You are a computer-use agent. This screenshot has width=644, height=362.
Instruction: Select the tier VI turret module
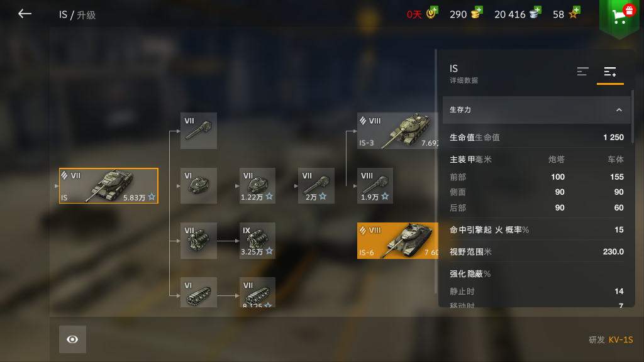(x=198, y=185)
